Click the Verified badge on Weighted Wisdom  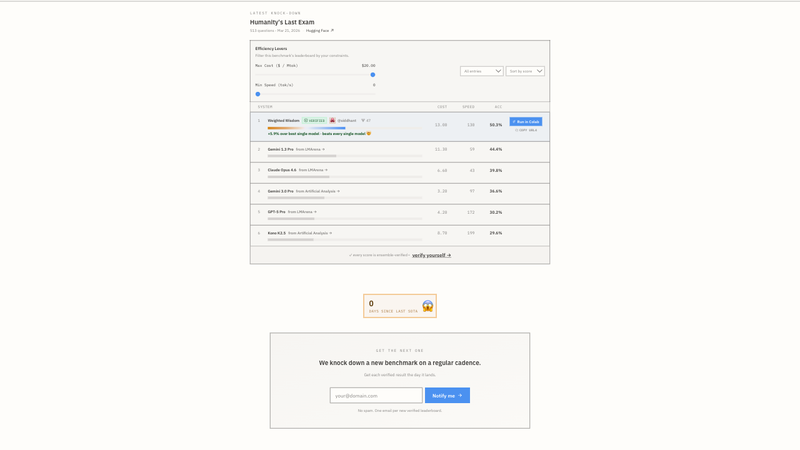pos(314,121)
